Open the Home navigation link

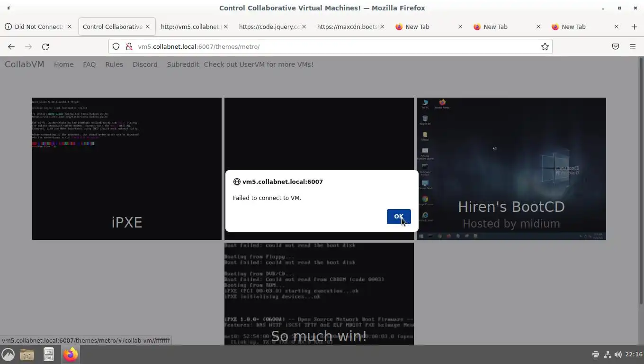[x=63, y=64]
